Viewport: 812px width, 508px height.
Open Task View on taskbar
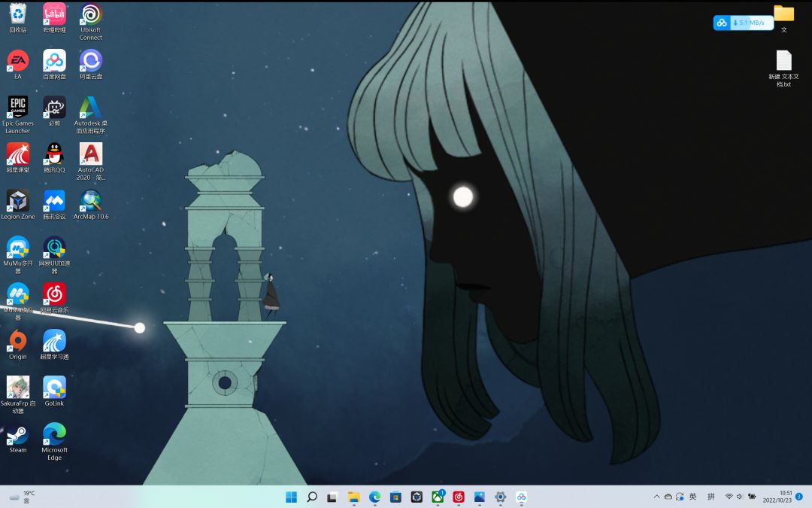332,497
